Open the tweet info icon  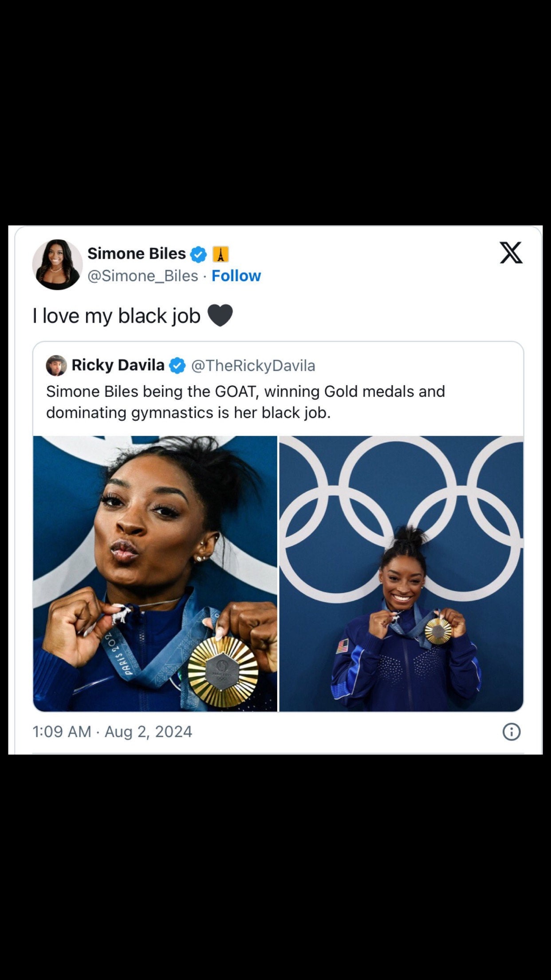click(x=511, y=731)
